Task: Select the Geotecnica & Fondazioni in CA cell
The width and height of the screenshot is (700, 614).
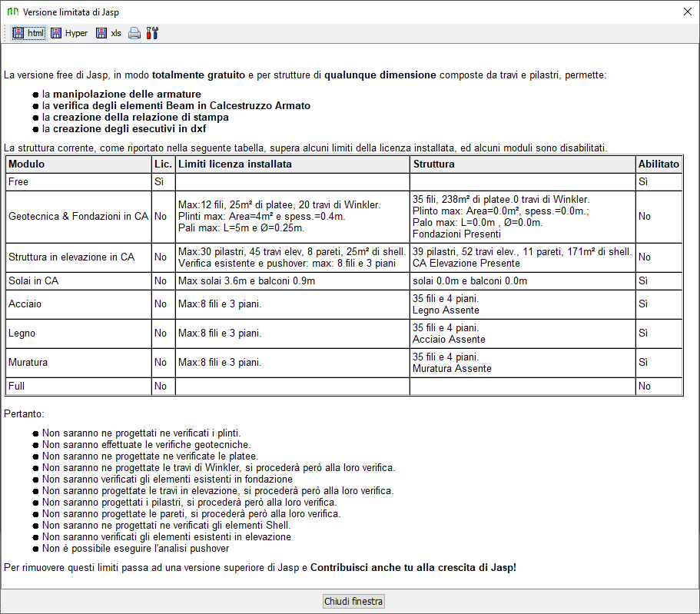Action: (x=78, y=217)
